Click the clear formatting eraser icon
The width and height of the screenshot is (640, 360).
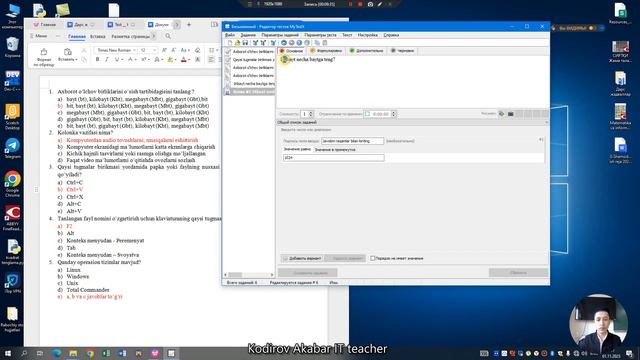pos(198,50)
